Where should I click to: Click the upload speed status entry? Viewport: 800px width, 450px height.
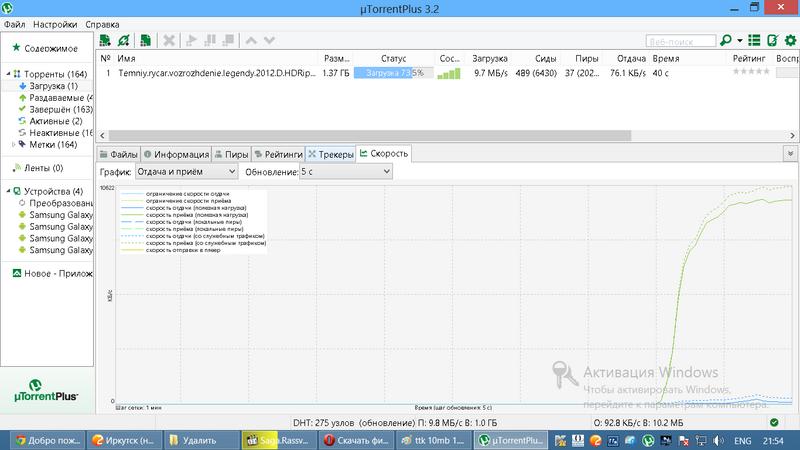pos(638,423)
